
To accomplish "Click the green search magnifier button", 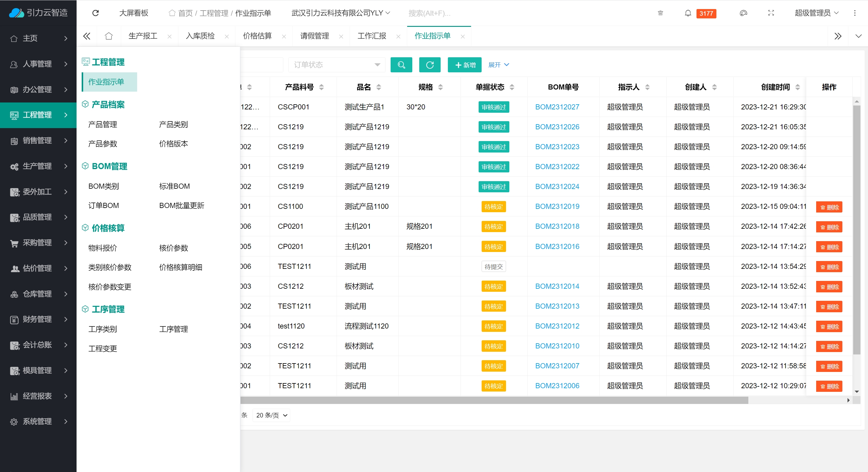I will 401,65.
